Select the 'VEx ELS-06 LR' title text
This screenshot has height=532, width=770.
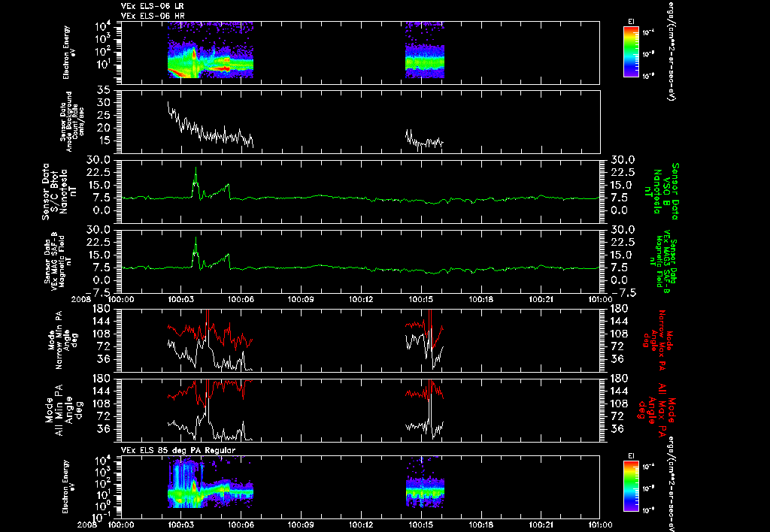tap(152, 6)
